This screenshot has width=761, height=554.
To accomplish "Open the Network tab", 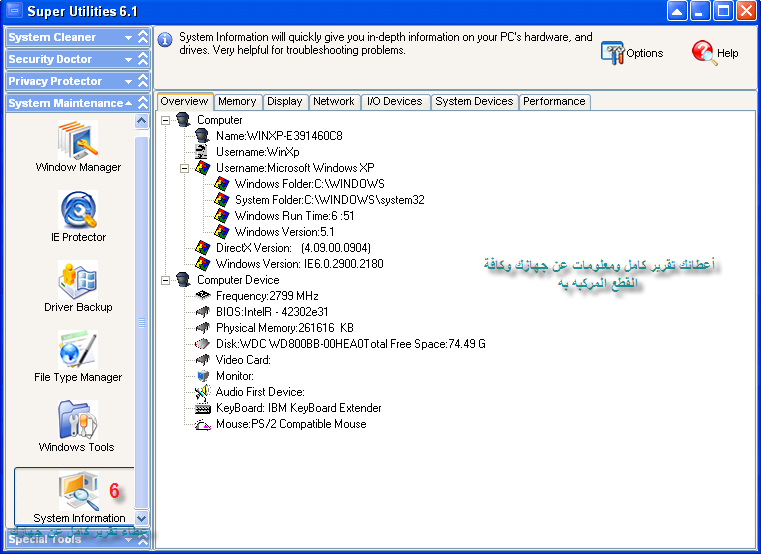I will pos(334,101).
